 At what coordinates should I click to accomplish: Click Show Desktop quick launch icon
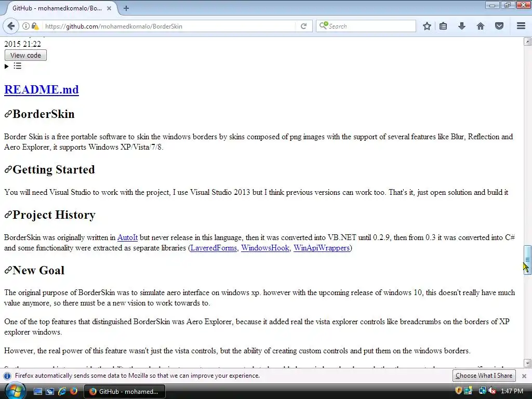coord(38,392)
